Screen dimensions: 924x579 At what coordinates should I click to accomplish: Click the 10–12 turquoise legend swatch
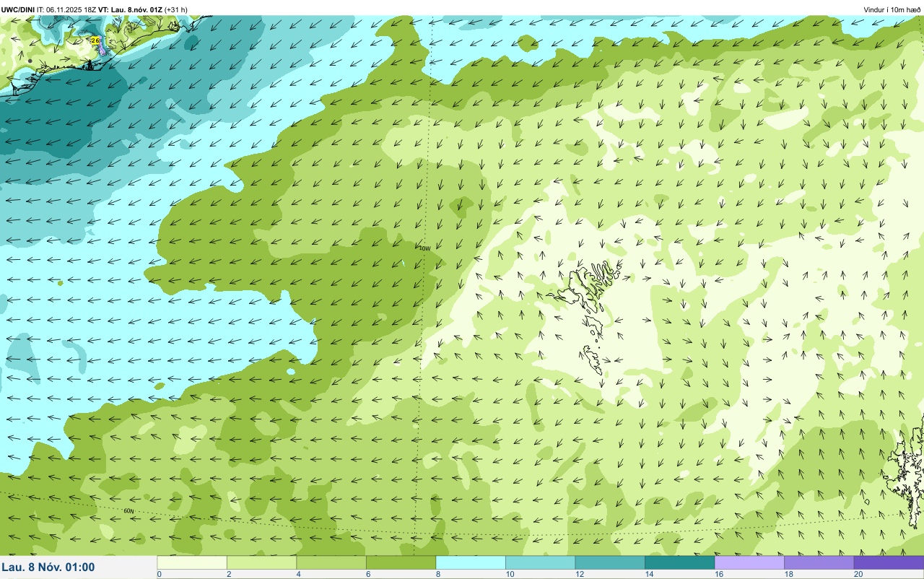[x=540, y=562]
